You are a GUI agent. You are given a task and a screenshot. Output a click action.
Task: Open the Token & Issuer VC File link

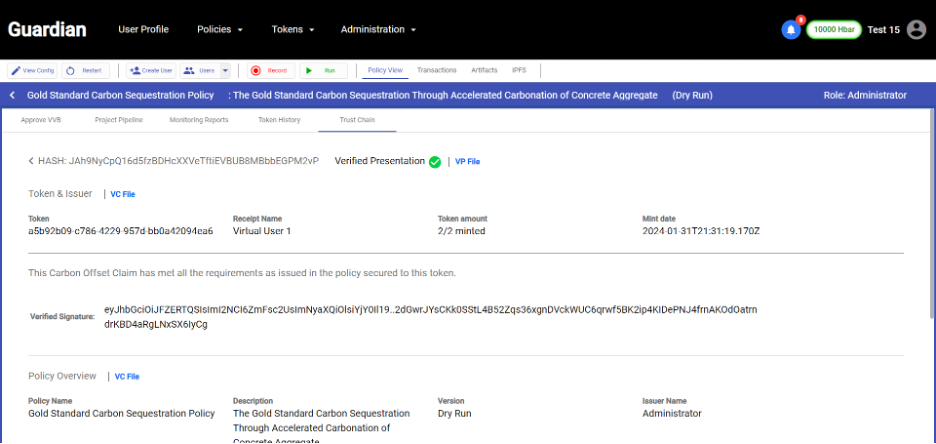point(122,194)
